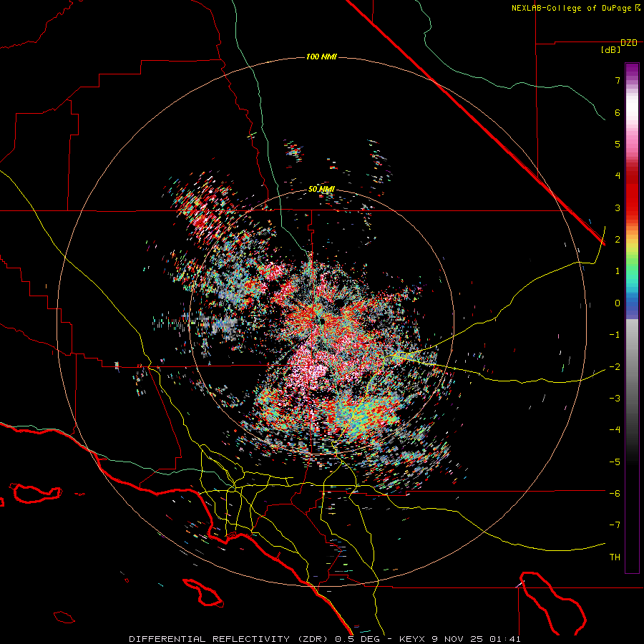Click the -2 value on color scale

tap(615, 367)
